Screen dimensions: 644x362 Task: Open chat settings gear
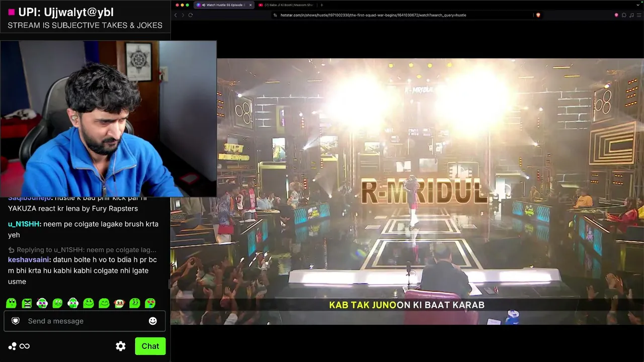[121, 346]
